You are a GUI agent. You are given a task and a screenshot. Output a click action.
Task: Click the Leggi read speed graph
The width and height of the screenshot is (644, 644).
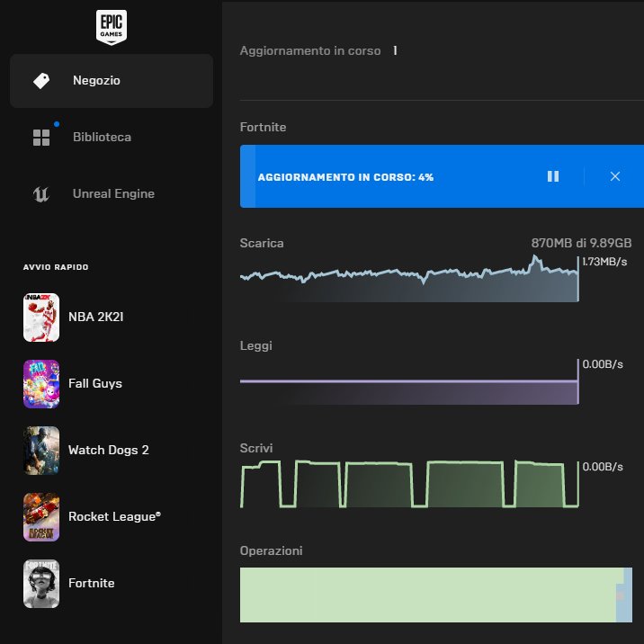click(x=409, y=381)
